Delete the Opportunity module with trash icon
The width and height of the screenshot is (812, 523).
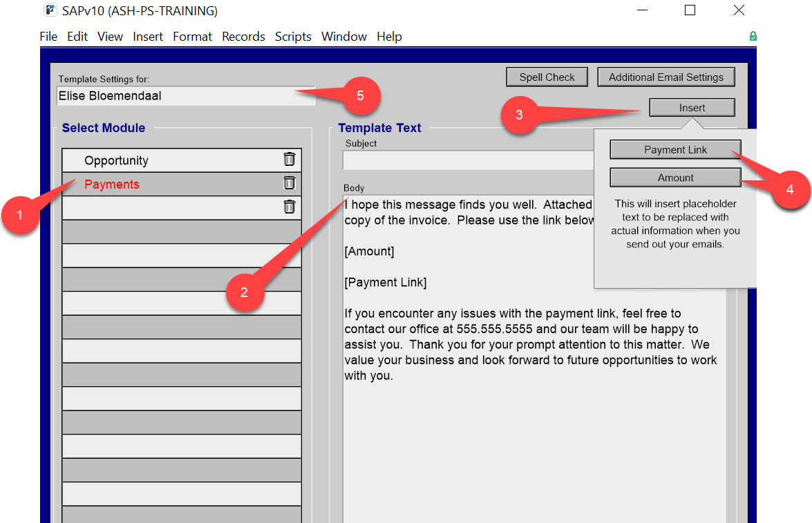(290, 159)
